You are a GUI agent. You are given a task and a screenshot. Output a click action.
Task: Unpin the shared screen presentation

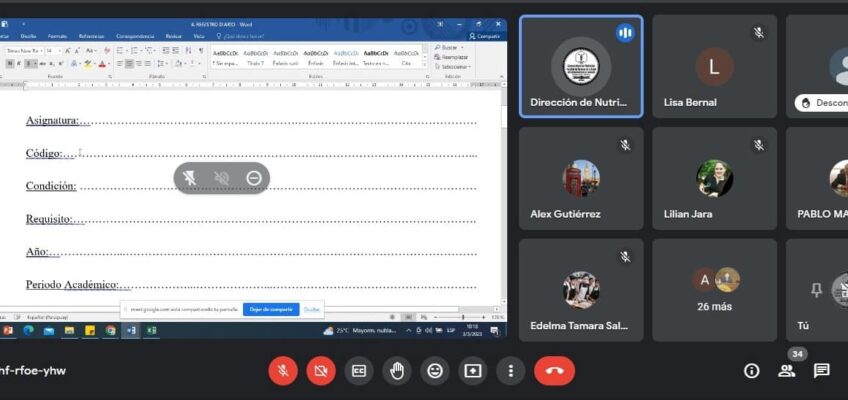tap(190, 178)
